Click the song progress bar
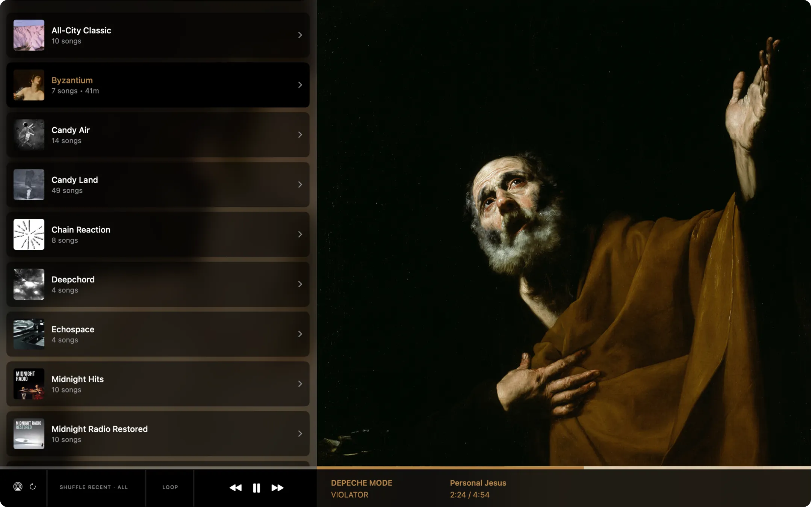Image resolution: width=812 pixels, height=507 pixels. [x=564, y=468]
